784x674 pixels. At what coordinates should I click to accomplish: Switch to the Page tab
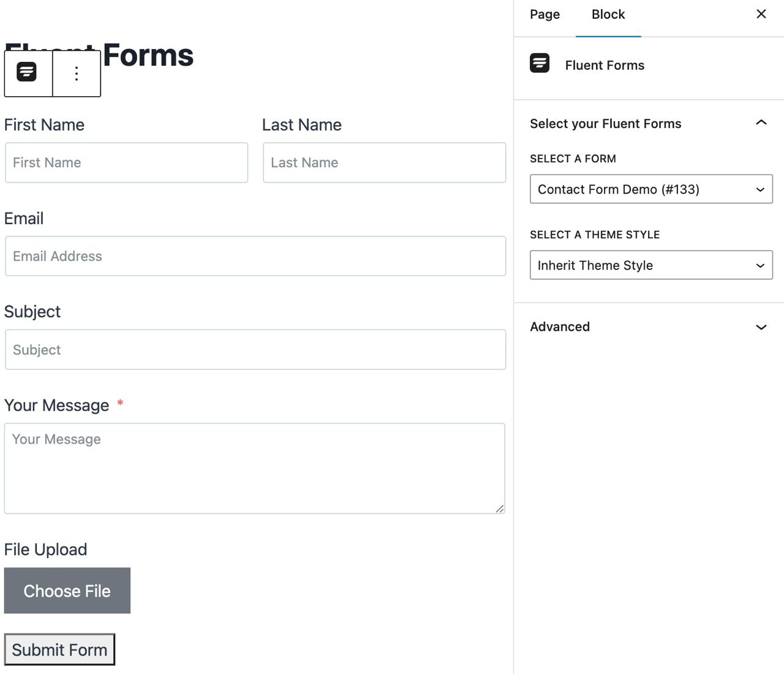(545, 15)
